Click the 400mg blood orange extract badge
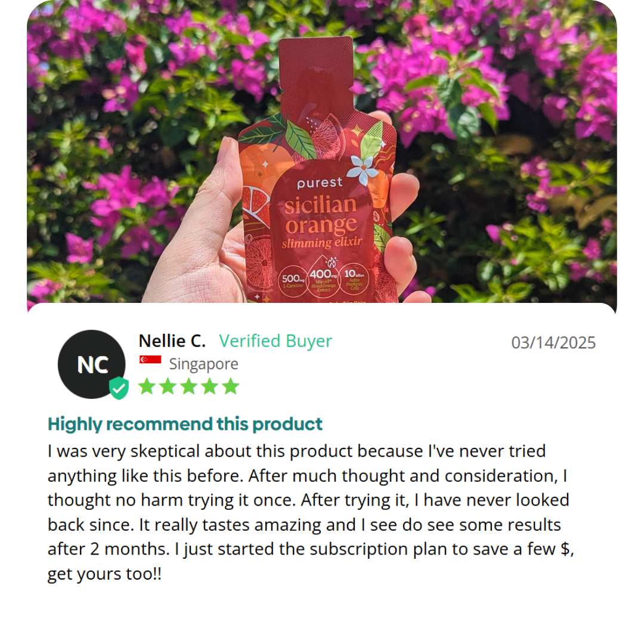The width and height of the screenshot is (644, 644). tap(323, 277)
